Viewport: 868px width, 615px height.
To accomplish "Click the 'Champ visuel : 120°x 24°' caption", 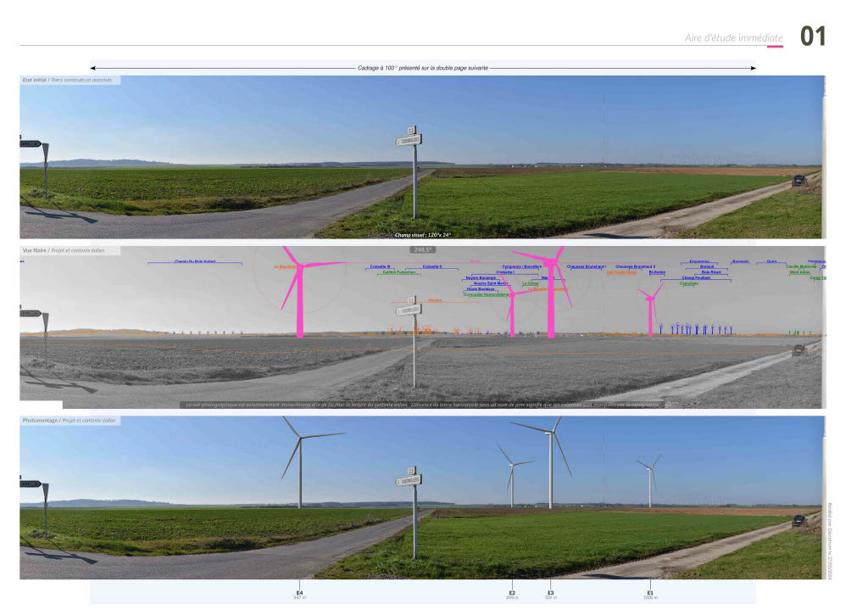I will click(423, 235).
